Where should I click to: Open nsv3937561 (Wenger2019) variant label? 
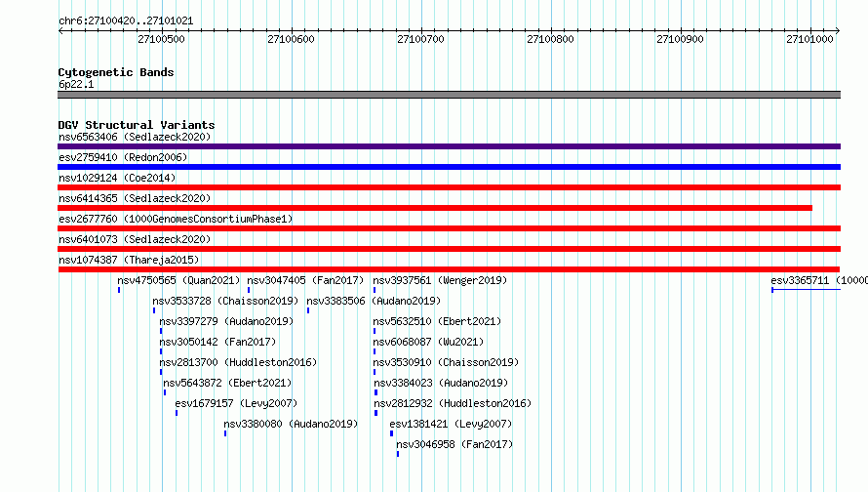440,280
